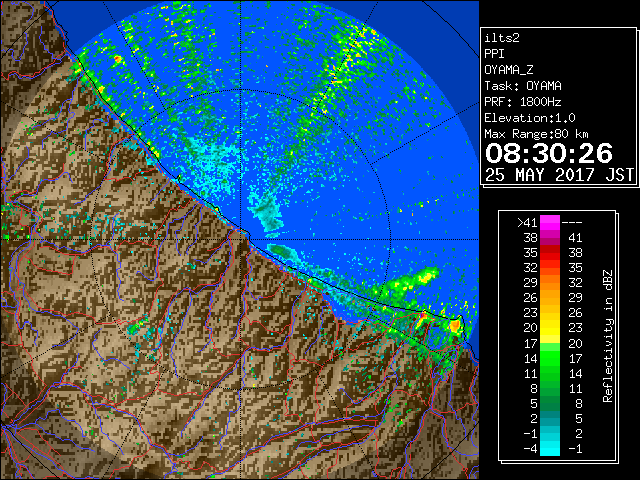Select the 'PPI' scan type text
This screenshot has width=640, height=480.
[494, 54]
